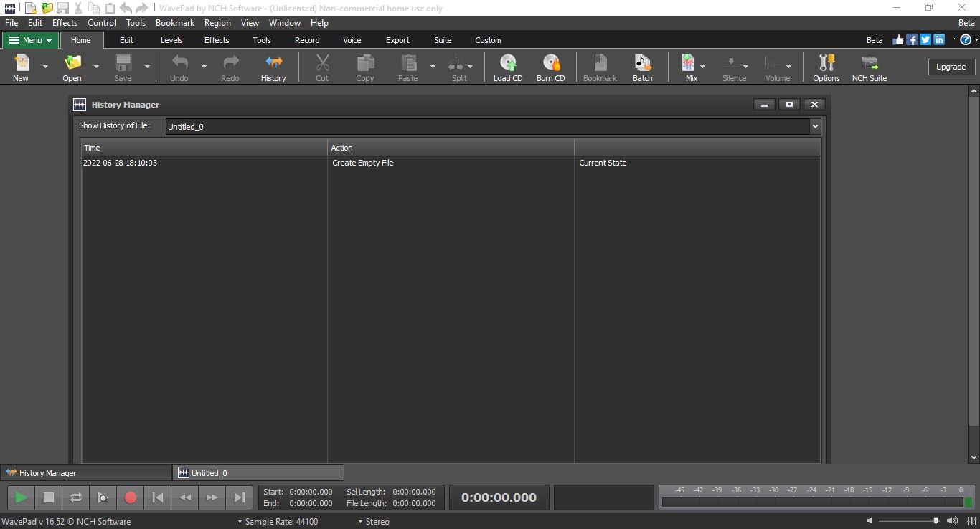Click the Time column header
The height and width of the screenshot is (529, 980).
click(204, 148)
